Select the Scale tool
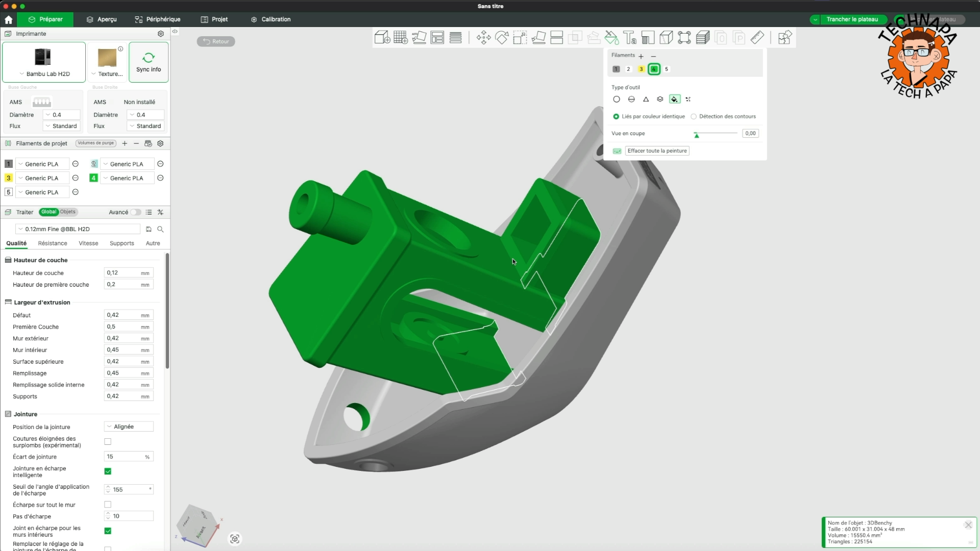The image size is (980, 551). pos(520,37)
